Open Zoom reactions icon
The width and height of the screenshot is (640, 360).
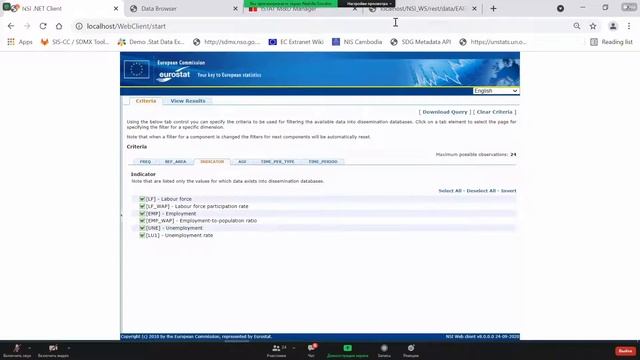pyautogui.click(x=411, y=348)
